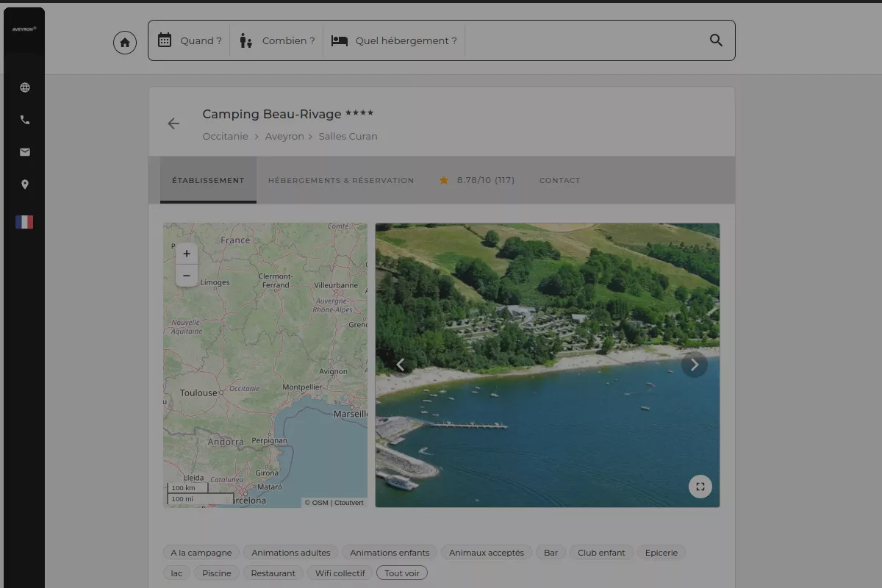
Task: Click the back arrow above the breadcrumb
Action: click(x=173, y=123)
